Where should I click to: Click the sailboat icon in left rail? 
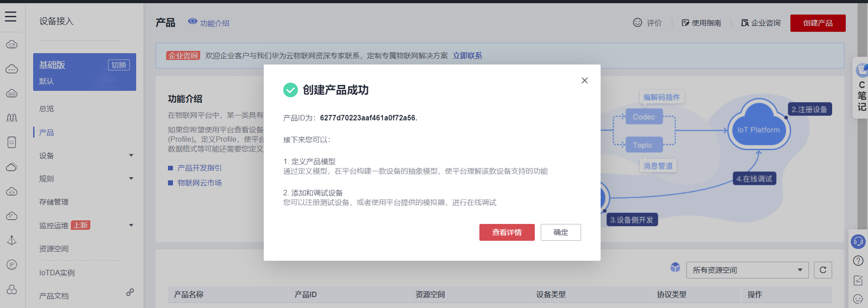point(12,240)
